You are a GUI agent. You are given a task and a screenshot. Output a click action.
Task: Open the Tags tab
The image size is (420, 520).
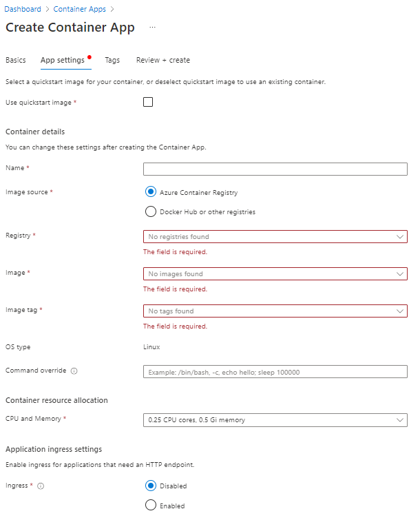click(x=112, y=61)
